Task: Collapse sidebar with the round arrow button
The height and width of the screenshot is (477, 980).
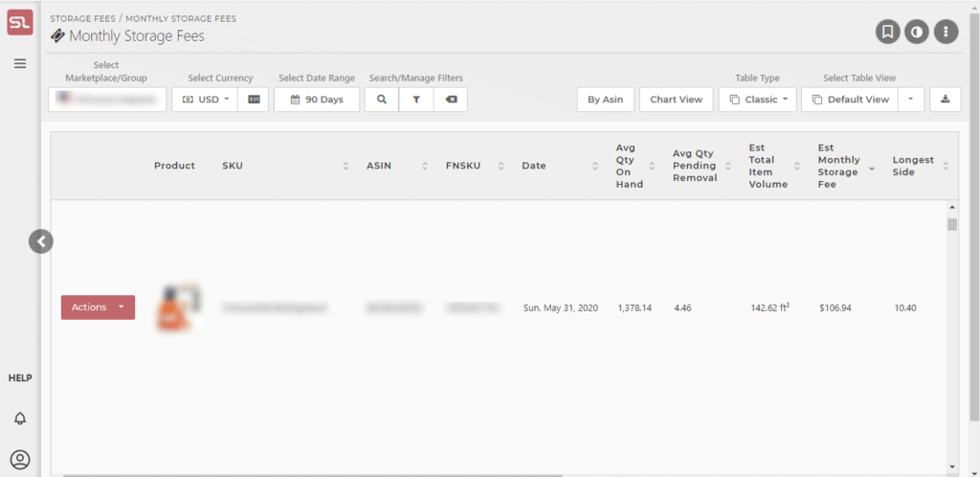Action: tap(40, 241)
